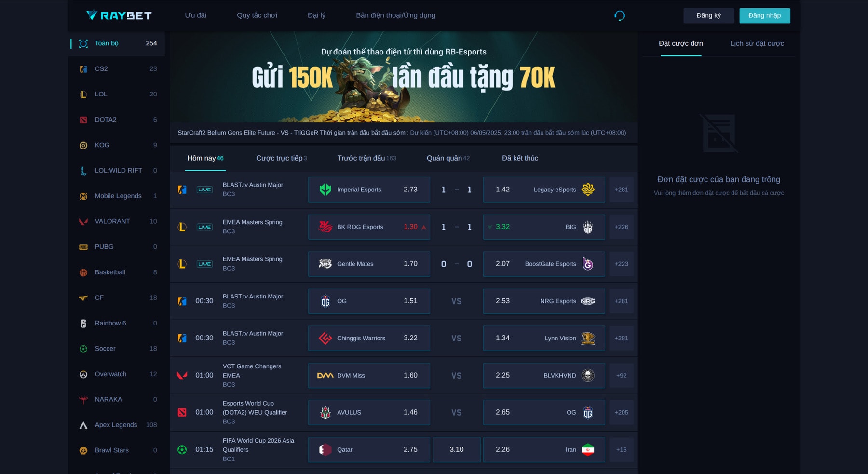Bet on BK ROG Esports at 1.30
The image size is (868, 474).
pos(369,227)
